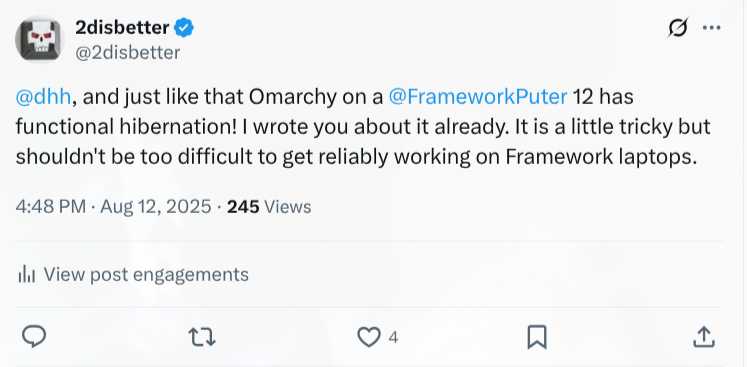This screenshot has height=367, width=747.
Task: Bookmark the post
Action: pyautogui.click(x=537, y=337)
